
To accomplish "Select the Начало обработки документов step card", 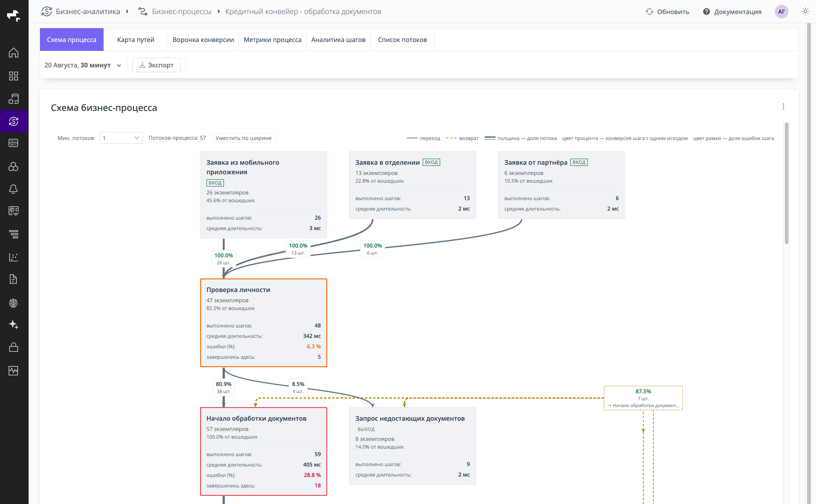I will pyautogui.click(x=263, y=451).
